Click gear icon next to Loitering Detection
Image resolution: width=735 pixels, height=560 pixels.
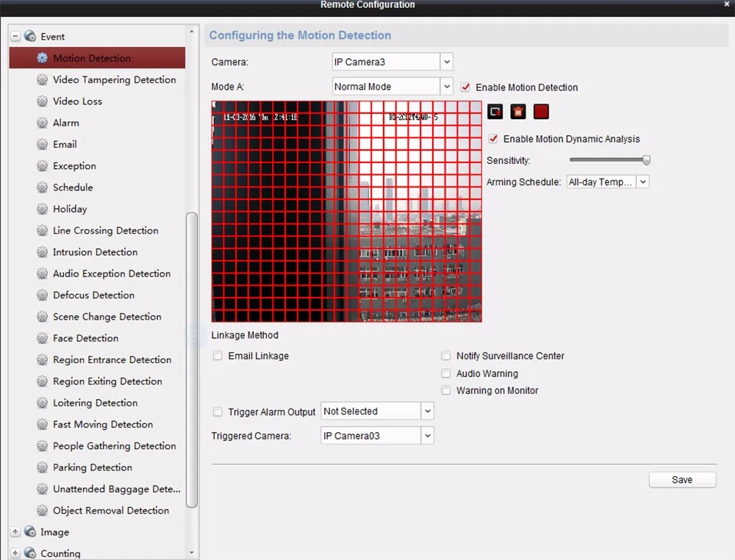pyautogui.click(x=42, y=403)
